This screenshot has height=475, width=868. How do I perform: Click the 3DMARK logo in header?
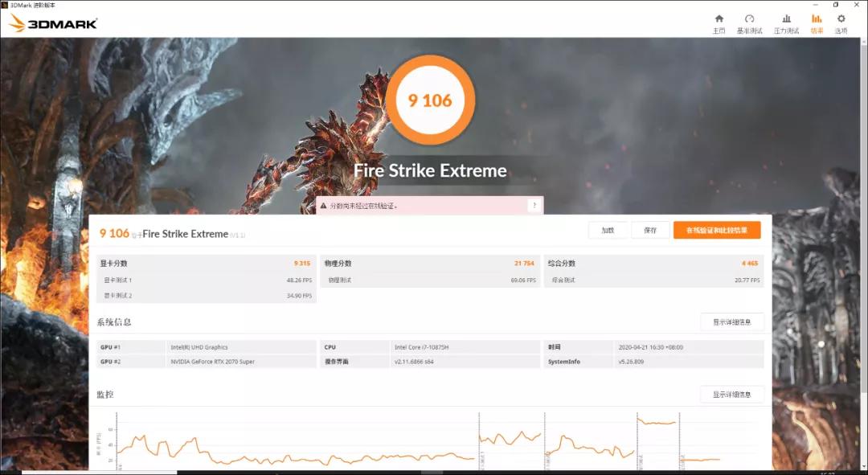[x=54, y=23]
